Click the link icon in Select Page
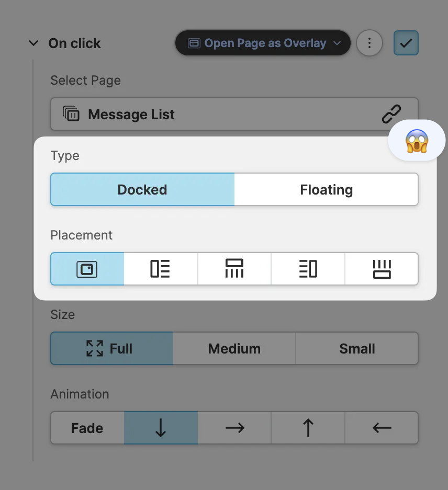The height and width of the screenshot is (490, 448). point(391,114)
